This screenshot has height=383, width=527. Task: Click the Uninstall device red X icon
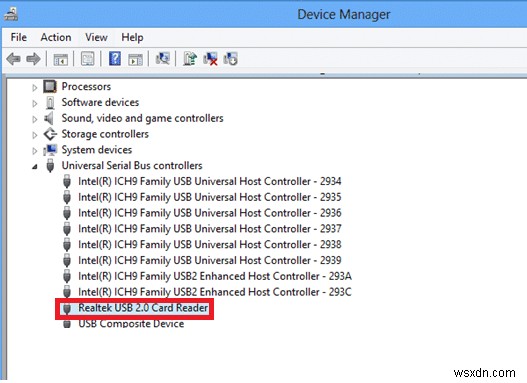(210, 59)
